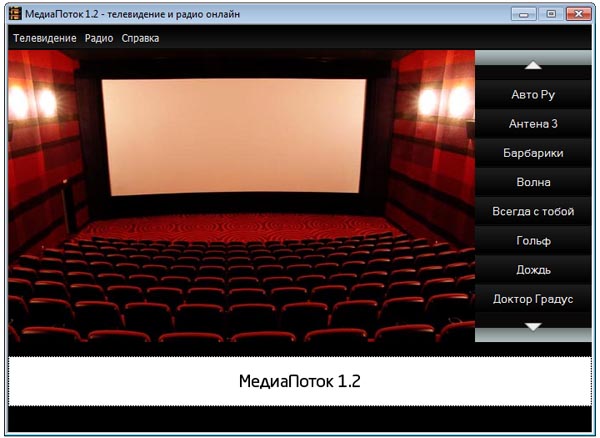Play the Волна channel
Viewport: 600px width, 438px height.
(x=533, y=182)
